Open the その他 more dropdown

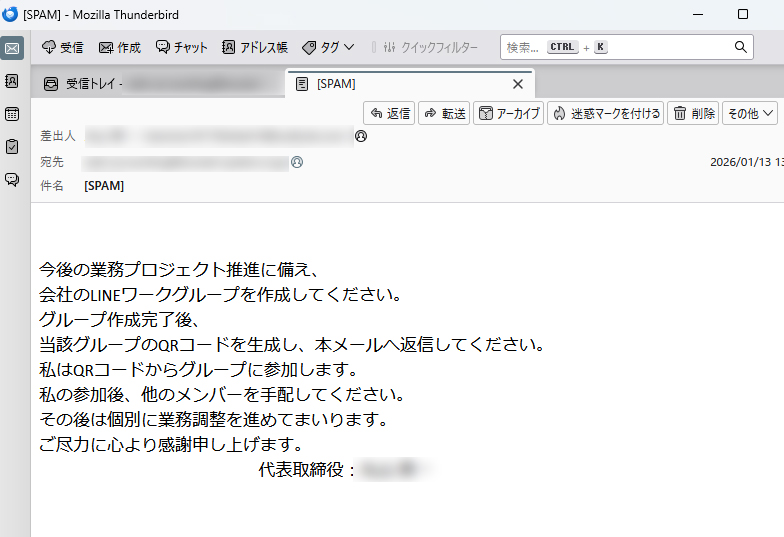pos(750,114)
